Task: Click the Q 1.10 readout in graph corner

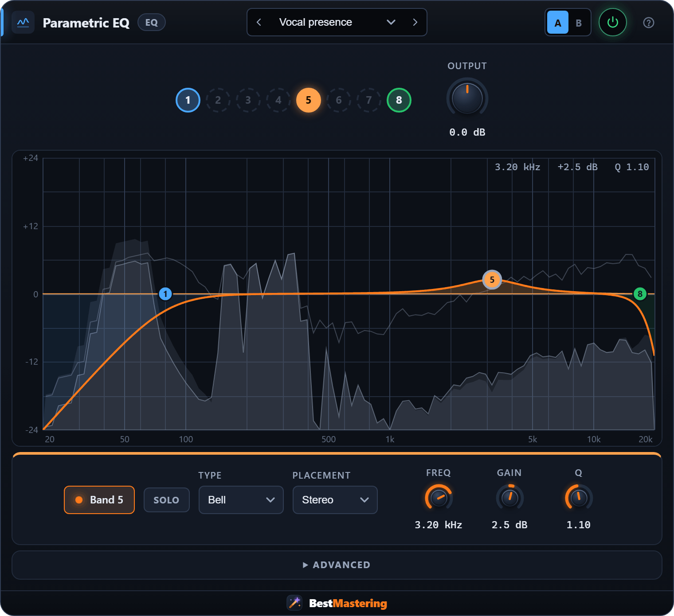Action: [632, 167]
